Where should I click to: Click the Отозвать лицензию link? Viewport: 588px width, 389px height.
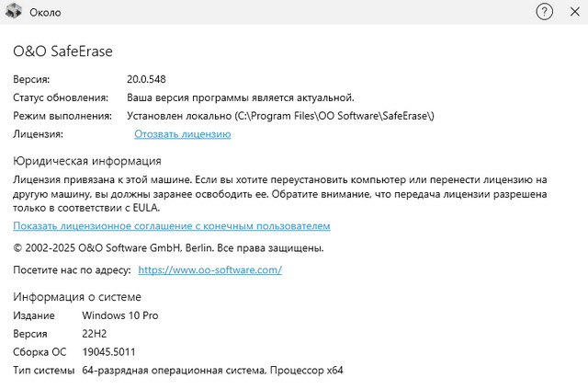click(x=182, y=134)
